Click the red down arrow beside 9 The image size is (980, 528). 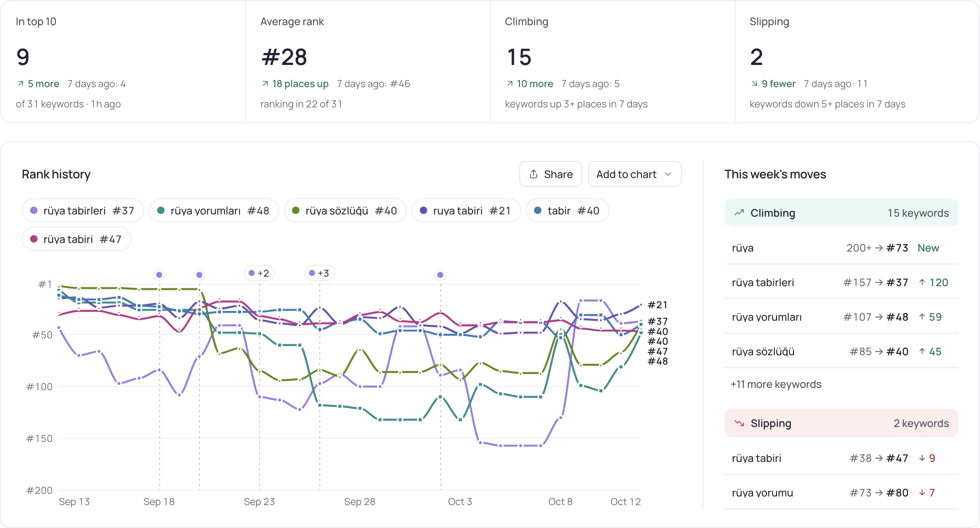coord(922,458)
